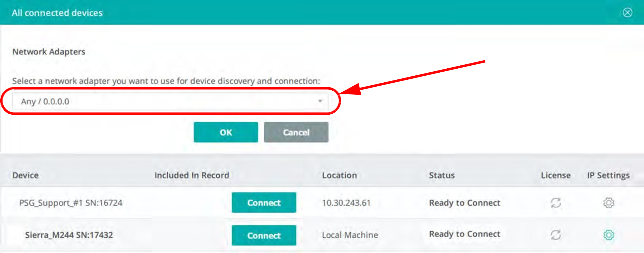Open IP settings gear for PSG_Support_#1
The width and height of the screenshot is (644, 253).
608,203
